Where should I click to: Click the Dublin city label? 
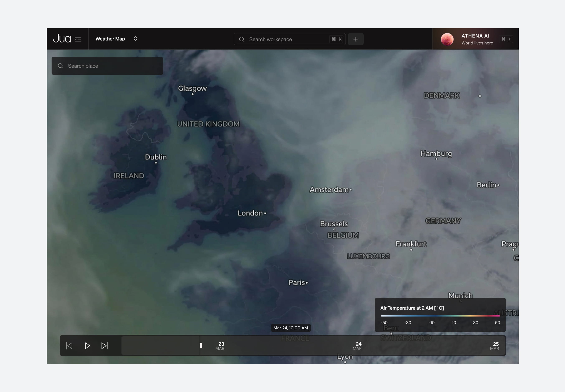tap(156, 157)
